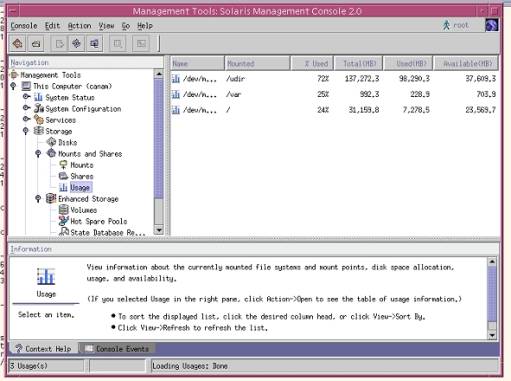Click the Services icon in tree
Screen dimensions: 511x381
click(39, 120)
